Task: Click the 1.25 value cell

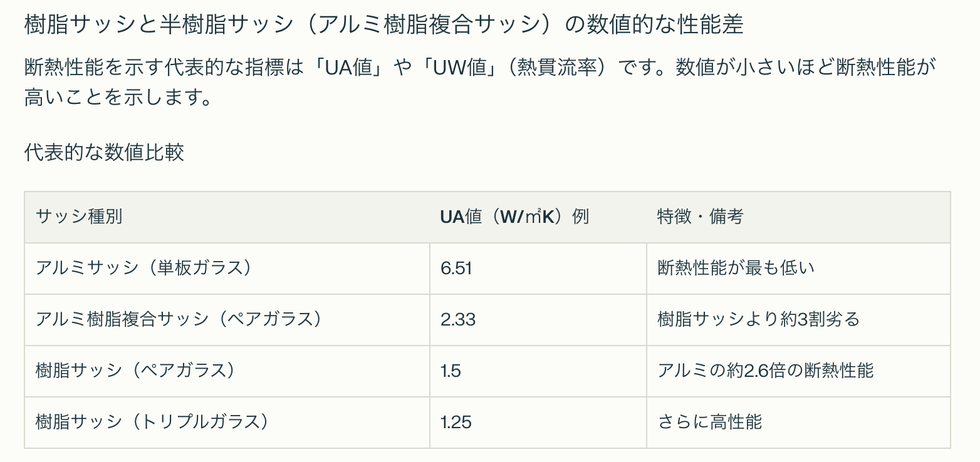Action: (538, 423)
